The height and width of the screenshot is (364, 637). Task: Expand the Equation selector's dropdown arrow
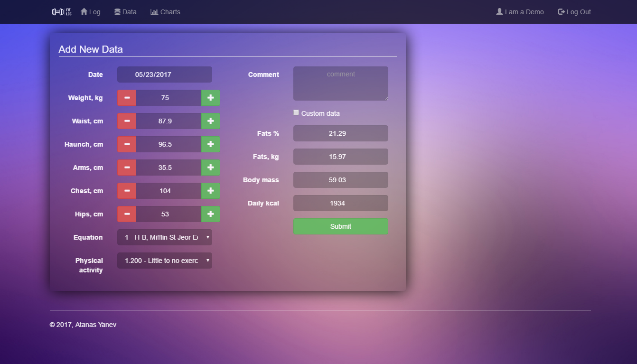click(207, 237)
